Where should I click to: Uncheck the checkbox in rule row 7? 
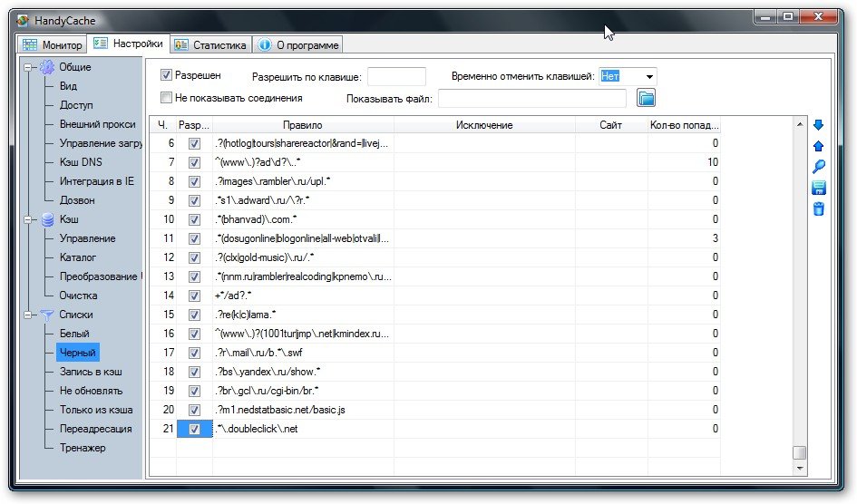click(194, 162)
